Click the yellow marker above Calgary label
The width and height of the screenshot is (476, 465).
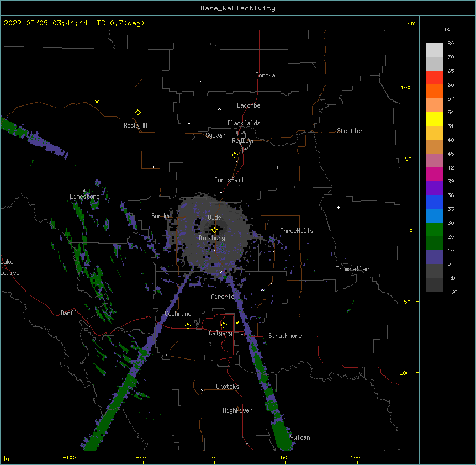point(224,325)
